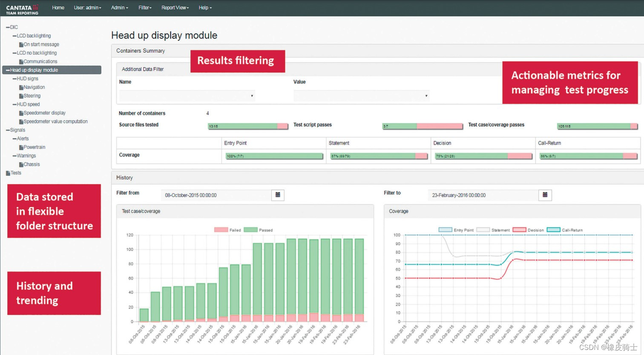Click Test case/coverage passes progress bar
Viewport: 644px width, 355px height.
pyautogui.click(x=597, y=126)
